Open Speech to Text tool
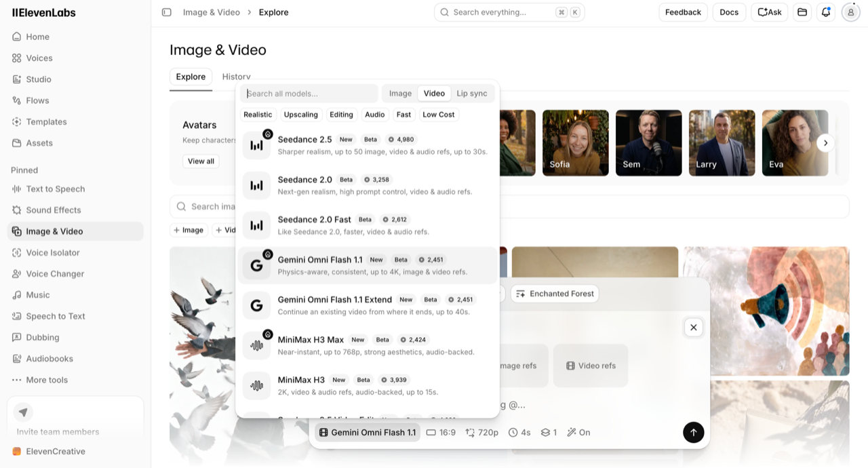868x468 pixels. pyautogui.click(x=75, y=316)
